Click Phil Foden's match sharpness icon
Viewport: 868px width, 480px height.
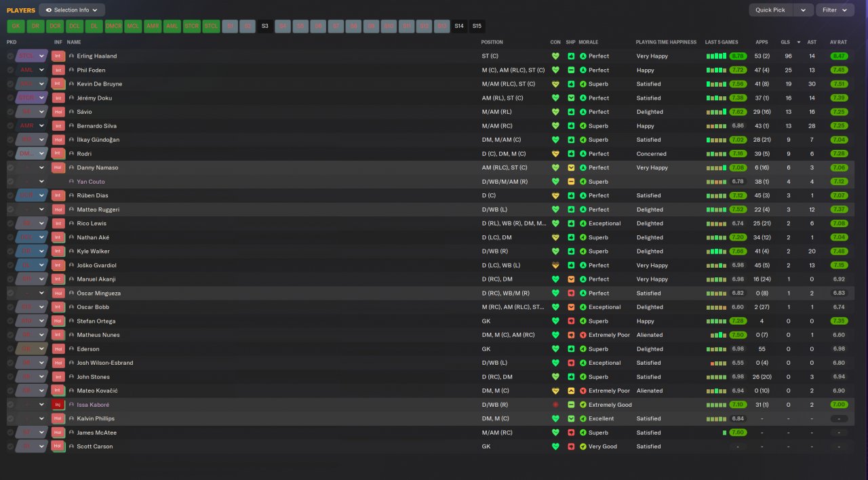point(571,70)
